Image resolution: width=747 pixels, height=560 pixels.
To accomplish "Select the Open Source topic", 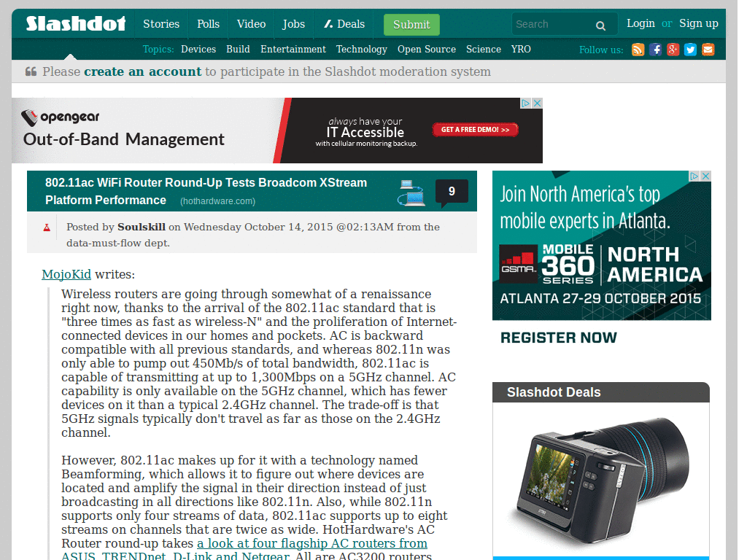I will coord(426,49).
